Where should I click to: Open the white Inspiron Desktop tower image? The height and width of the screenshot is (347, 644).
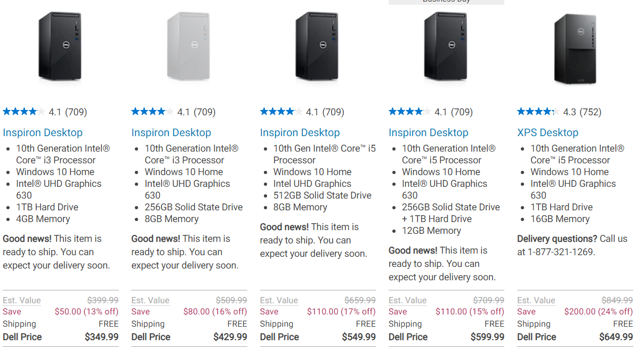[x=189, y=48]
